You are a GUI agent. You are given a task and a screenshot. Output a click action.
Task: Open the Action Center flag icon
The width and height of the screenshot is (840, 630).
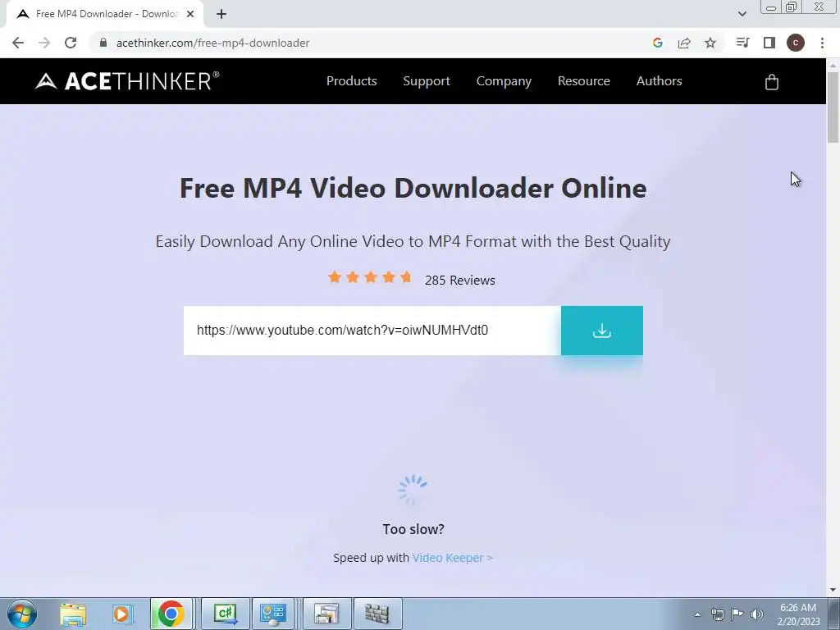tap(737, 614)
